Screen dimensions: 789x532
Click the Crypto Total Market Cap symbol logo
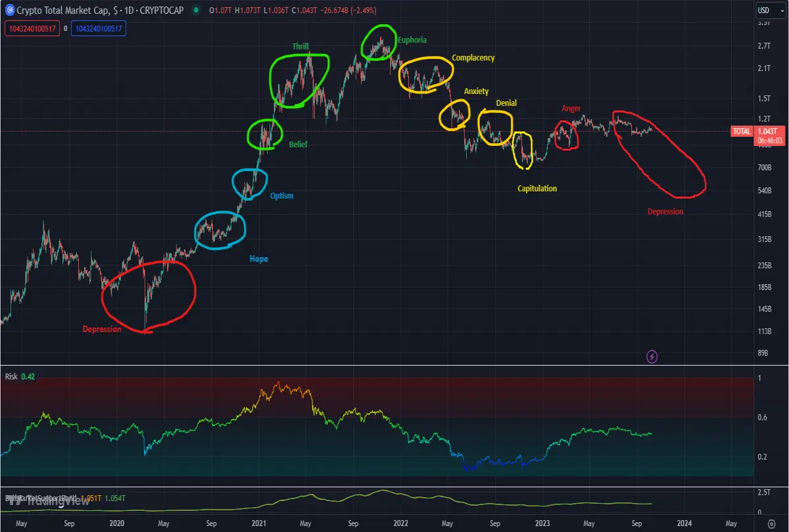tap(9, 11)
